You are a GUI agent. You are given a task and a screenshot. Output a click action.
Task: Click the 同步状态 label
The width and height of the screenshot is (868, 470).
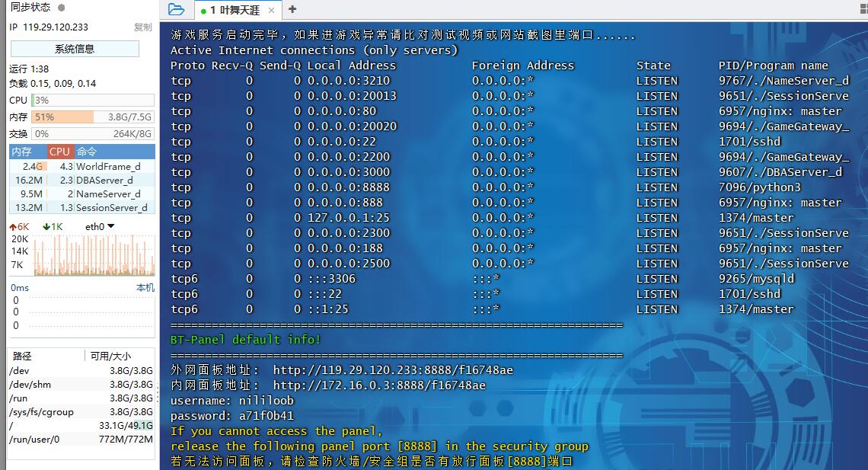pos(30,7)
